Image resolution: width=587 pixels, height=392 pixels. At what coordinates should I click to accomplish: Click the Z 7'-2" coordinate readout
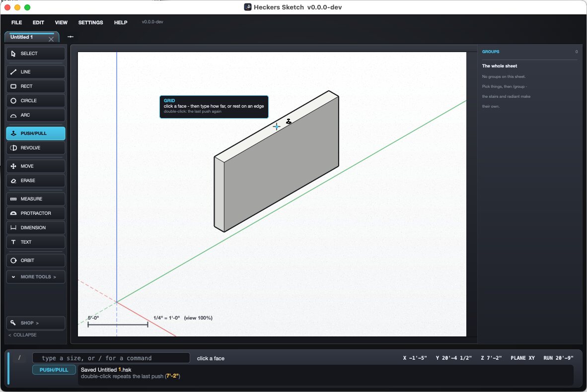(491, 358)
